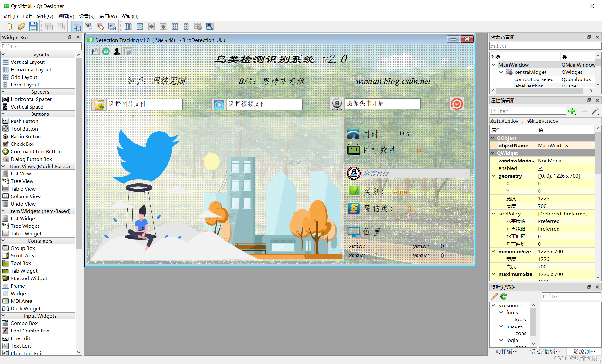Switch to the 动作编辑器 tab
602x364 pixels.
tap(507, 351)
